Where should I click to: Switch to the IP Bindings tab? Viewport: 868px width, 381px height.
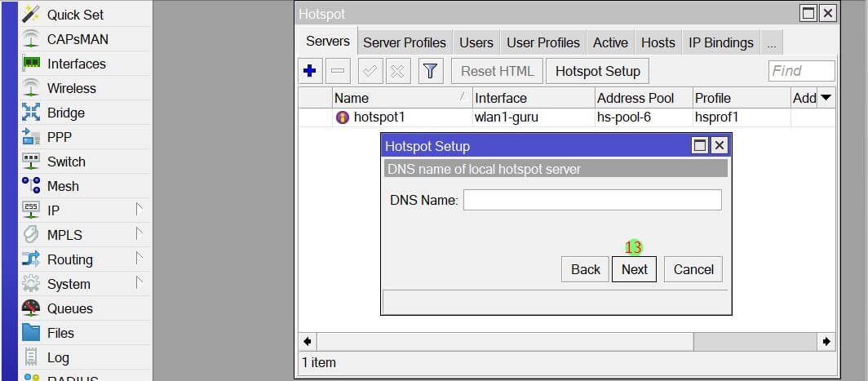(x=721, y=42)
